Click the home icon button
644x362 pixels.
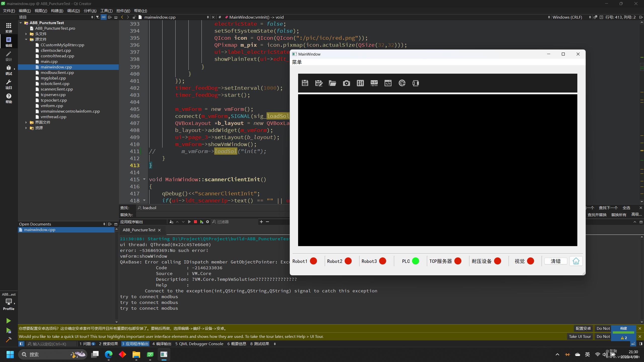(576, 261)
